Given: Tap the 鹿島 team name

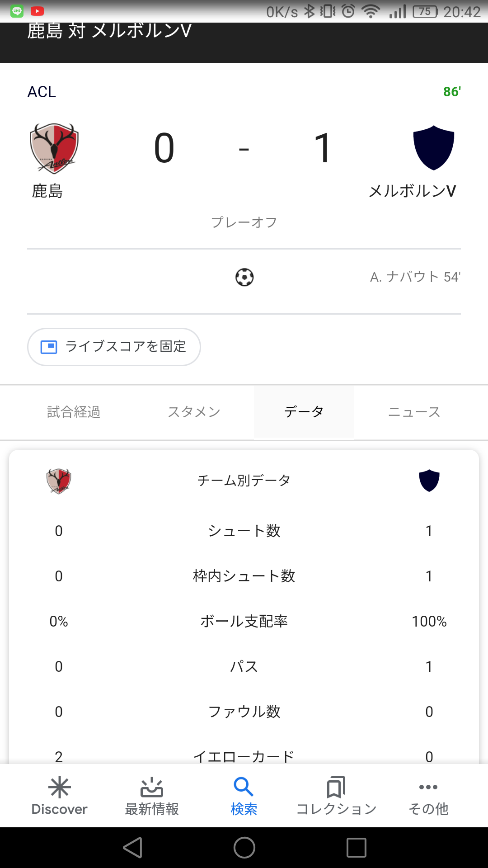Looking at the screenshot, I should [47, 191].
